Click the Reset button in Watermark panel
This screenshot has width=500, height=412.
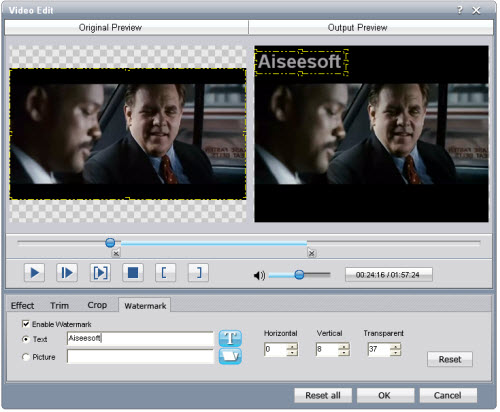[450, 359]
